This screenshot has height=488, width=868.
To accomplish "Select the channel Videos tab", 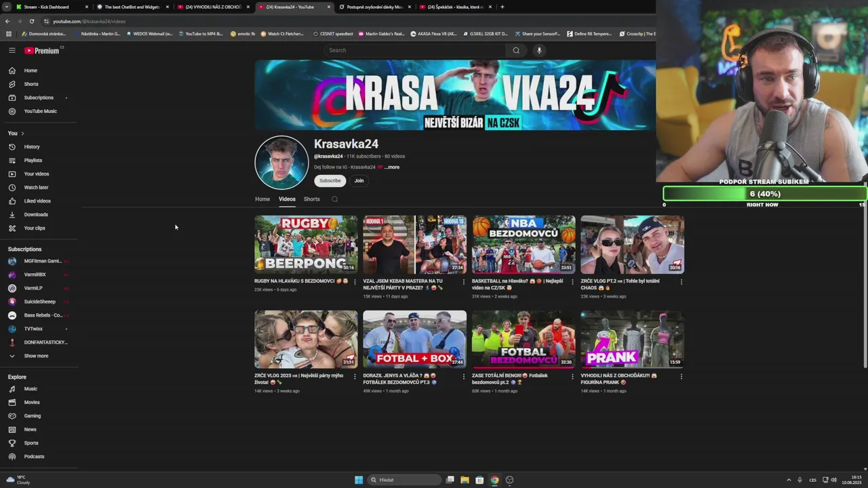I will 287,199.
